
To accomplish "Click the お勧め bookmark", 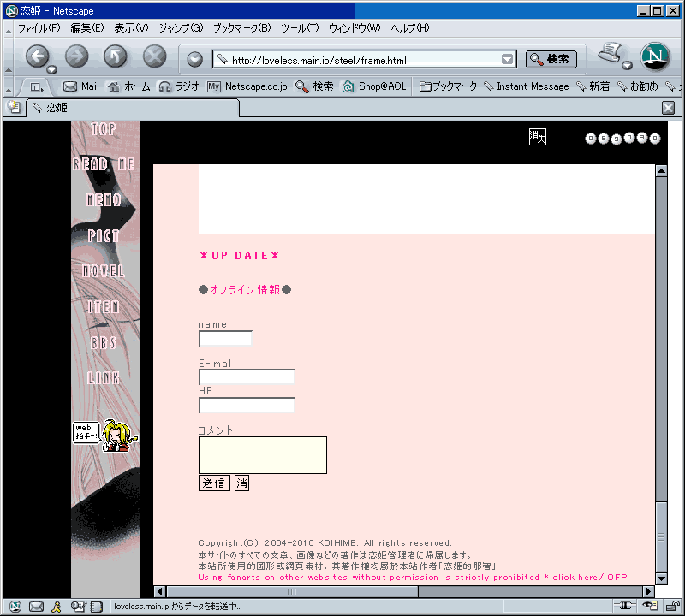I will pos(638,86).
